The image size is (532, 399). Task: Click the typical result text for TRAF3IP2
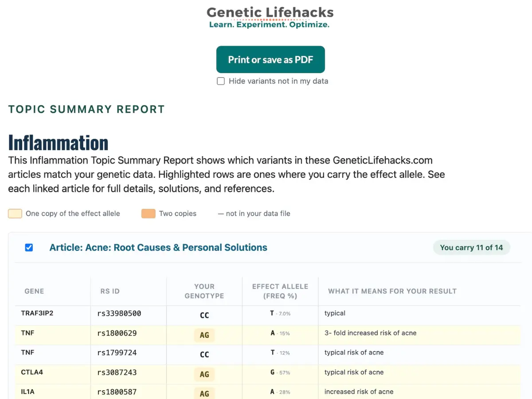[x=335, y=313]
